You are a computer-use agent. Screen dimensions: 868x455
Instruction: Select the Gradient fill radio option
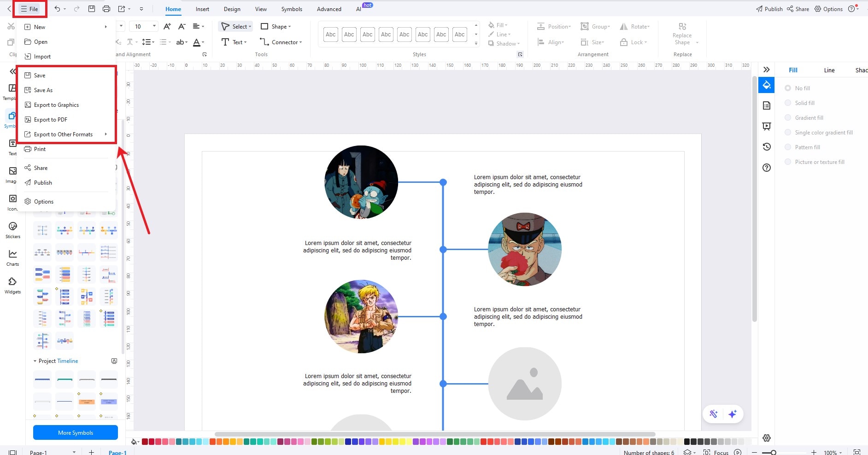point(788,117)
